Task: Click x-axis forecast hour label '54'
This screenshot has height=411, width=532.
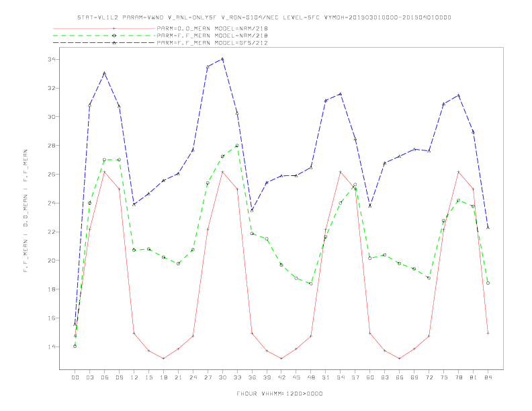Action: pos(341,377)
